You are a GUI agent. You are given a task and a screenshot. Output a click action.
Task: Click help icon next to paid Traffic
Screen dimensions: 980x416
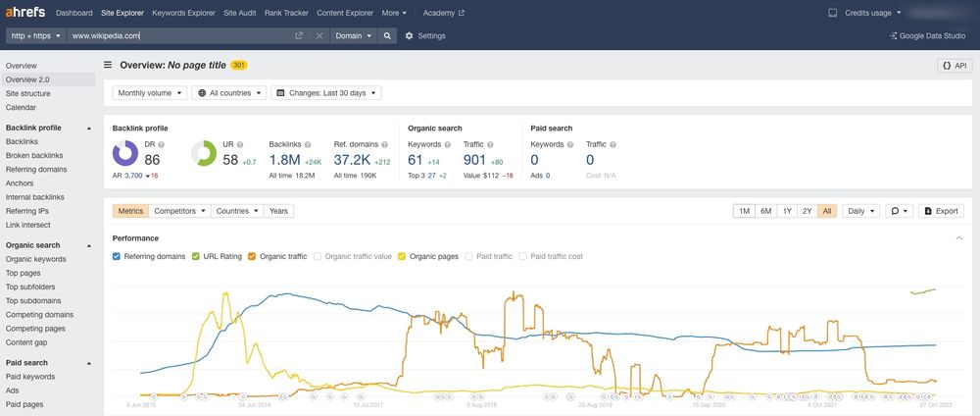pyautogui.click(x=612, y=144)
